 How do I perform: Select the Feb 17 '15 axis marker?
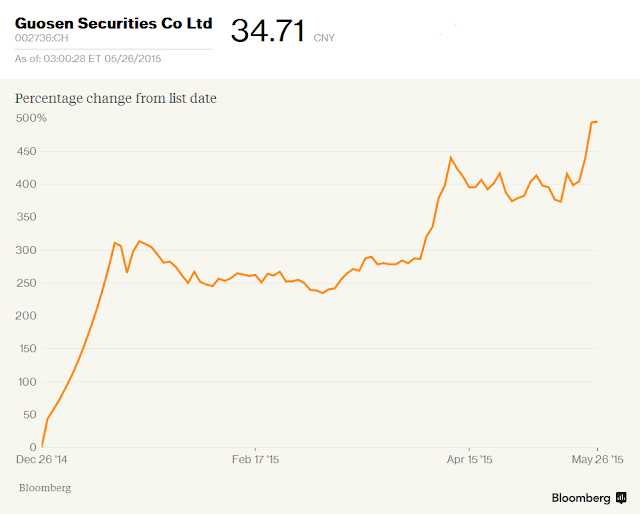click(255, 459)
